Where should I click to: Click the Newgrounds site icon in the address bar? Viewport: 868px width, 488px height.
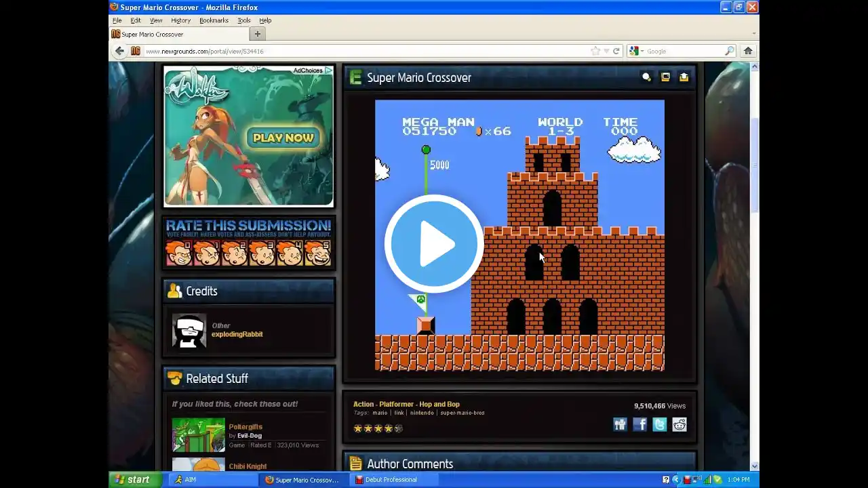tap(135, 51)
